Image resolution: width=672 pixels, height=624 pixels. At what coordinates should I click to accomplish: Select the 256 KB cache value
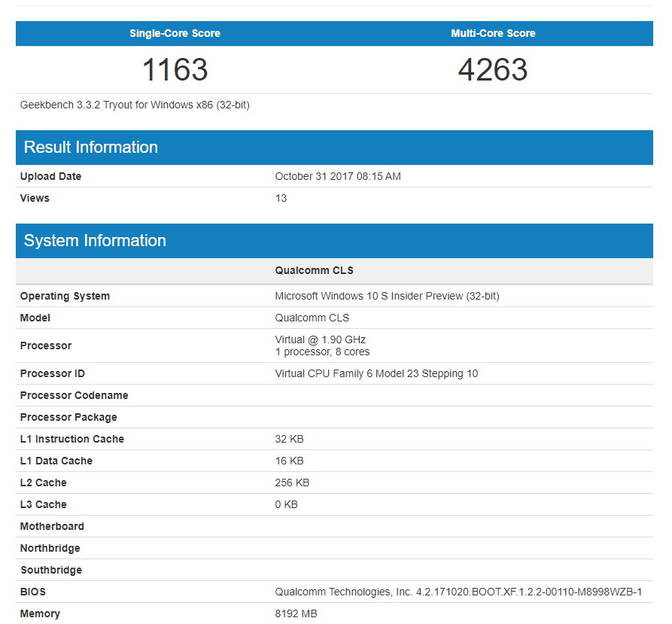(x=292, y=483)
